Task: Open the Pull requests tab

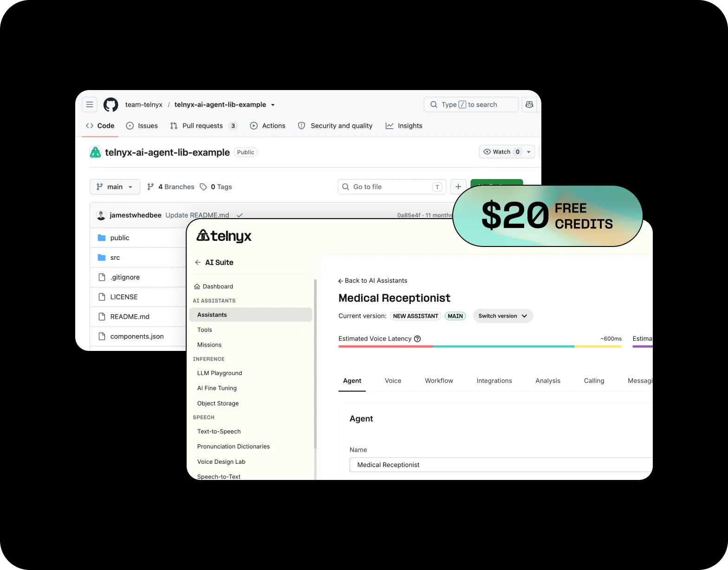Action: (x=204, y=126)
